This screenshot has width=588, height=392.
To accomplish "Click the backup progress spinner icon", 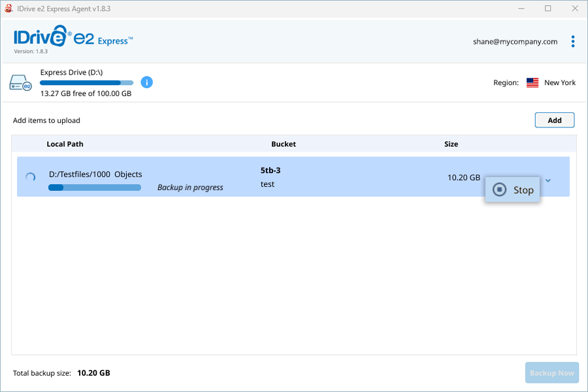I will coord(30,177).
